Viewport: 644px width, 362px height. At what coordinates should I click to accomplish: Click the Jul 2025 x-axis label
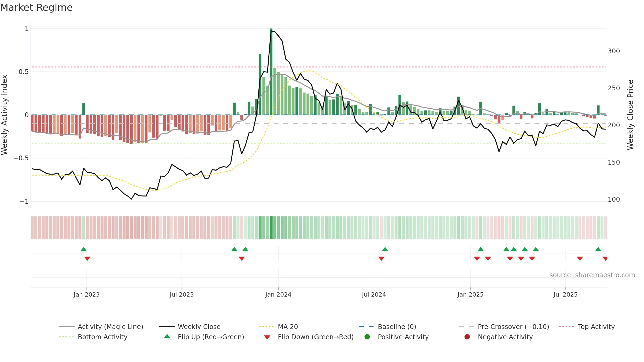click(565, 294)
